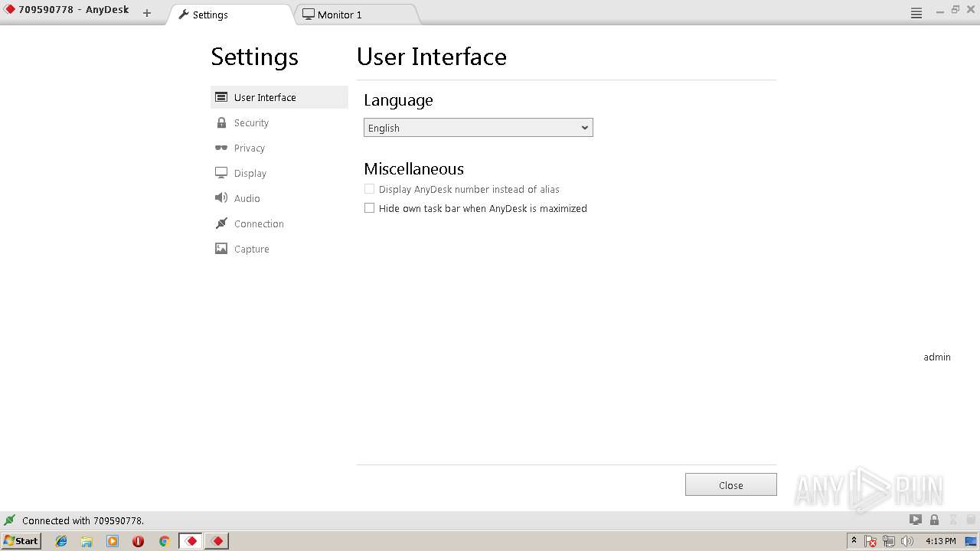The width and height of the screenshot is (980, 551).
Task: Click the 4:13 PM clock
Action: point(941,541)
